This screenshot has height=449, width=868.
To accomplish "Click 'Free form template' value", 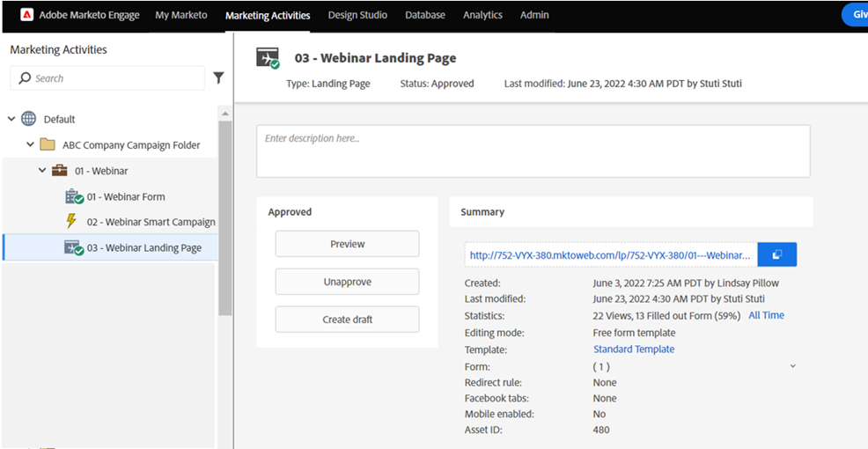I will 634,333.
